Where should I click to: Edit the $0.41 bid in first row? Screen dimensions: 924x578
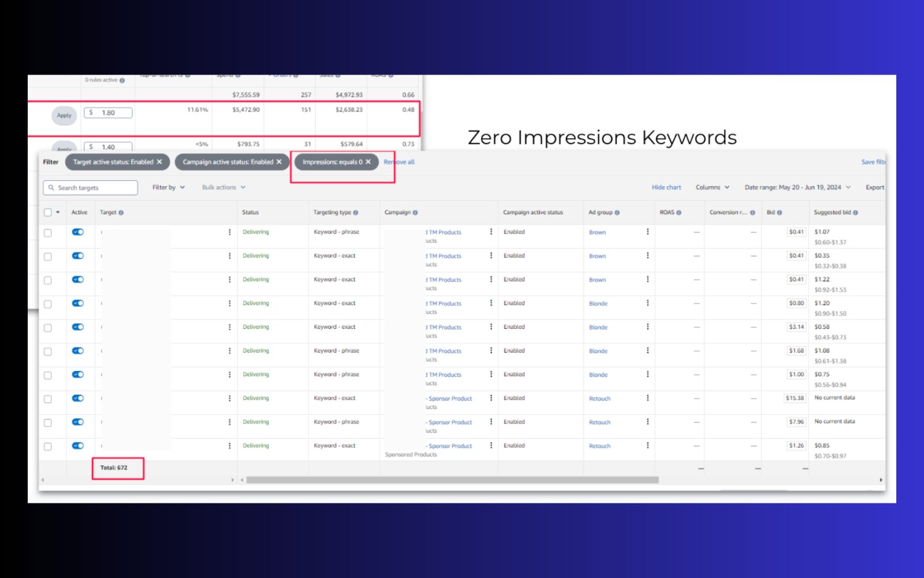pos(796,232)
